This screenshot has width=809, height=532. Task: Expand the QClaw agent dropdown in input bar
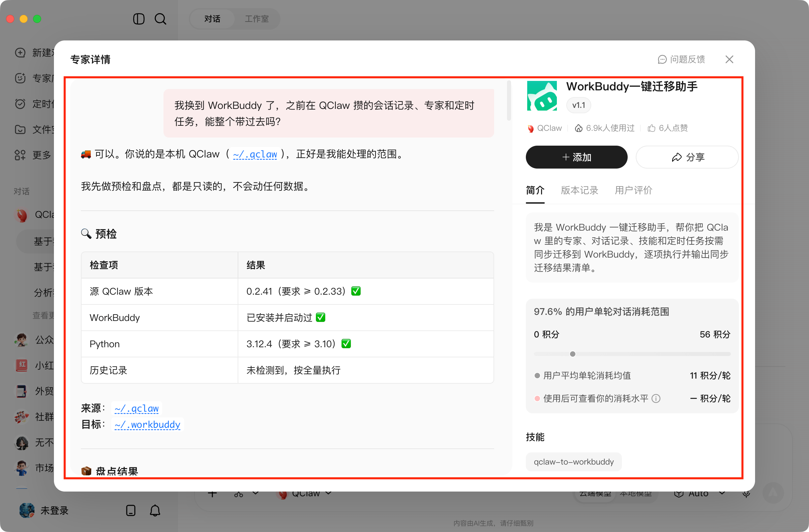328,494
